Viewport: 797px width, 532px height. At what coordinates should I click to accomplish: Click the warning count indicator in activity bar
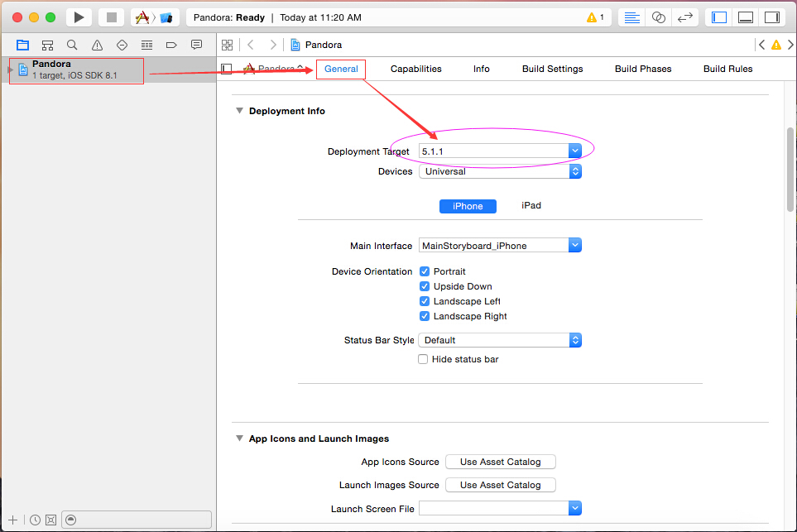click(595, 17)
